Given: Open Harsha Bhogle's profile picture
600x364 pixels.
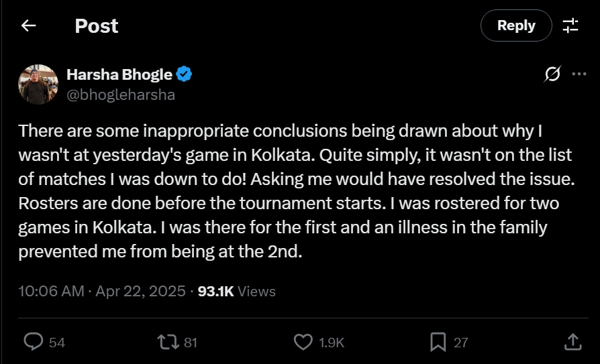Looking at the screenshot, I should (38, 84).
